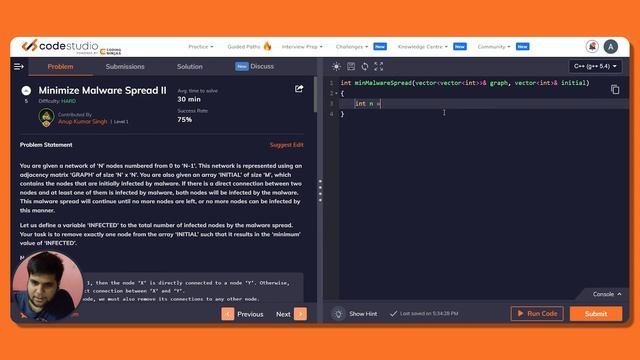Viewport: 640px width, 360px height.
Task: Click the contributor avatar badge
Action: point(46,118)
